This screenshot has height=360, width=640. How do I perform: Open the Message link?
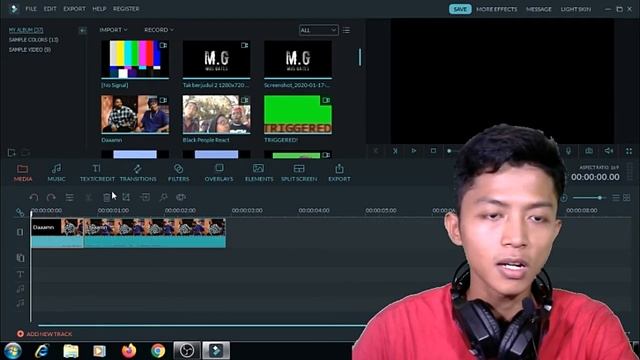(539, 9)
